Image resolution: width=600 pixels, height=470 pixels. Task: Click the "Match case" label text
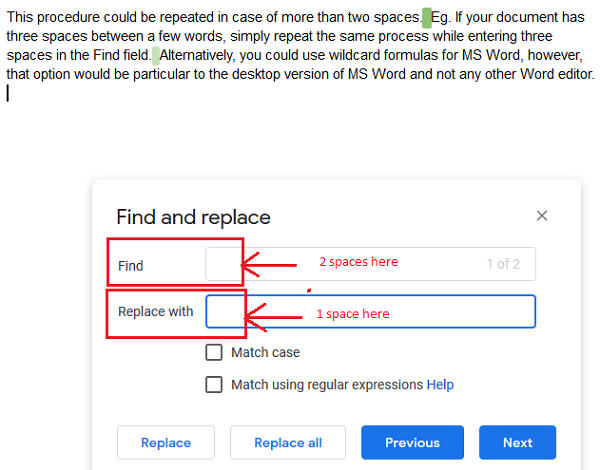[265, 352]
